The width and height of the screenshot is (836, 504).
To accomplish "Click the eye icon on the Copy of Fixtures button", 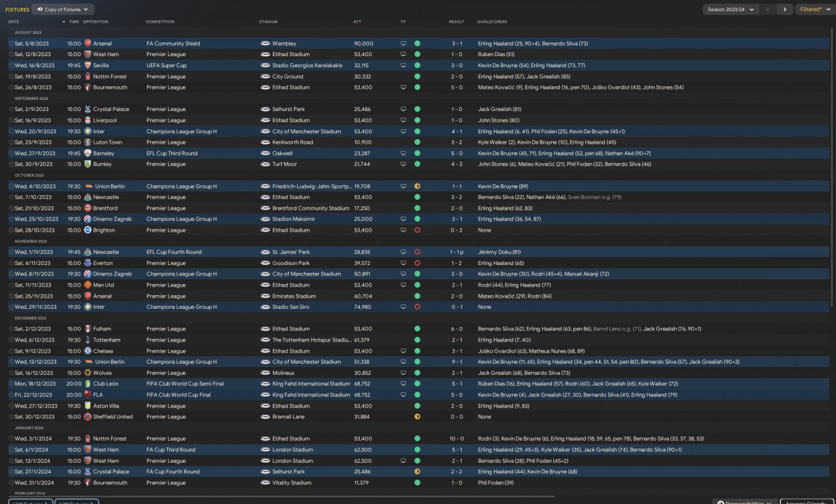I will 40,10.
